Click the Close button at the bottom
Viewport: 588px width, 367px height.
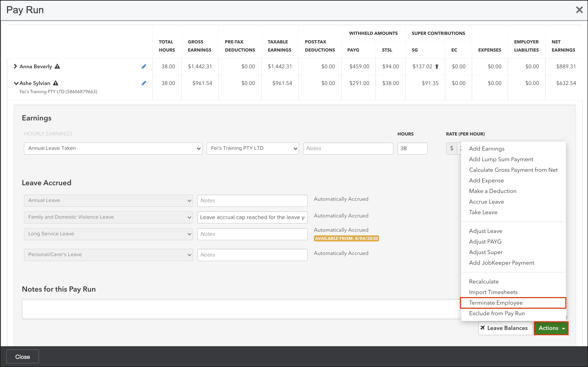[x=23, y=357]
